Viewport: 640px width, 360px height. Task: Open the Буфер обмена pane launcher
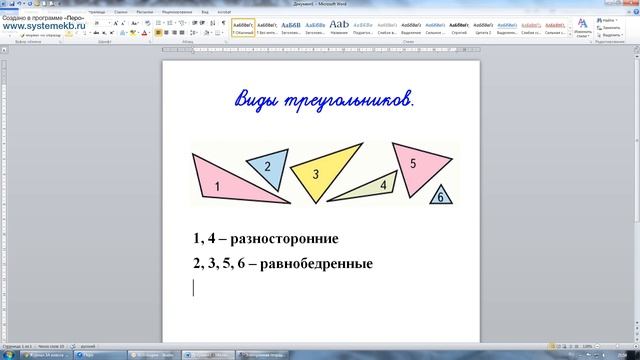pos(60,42)
